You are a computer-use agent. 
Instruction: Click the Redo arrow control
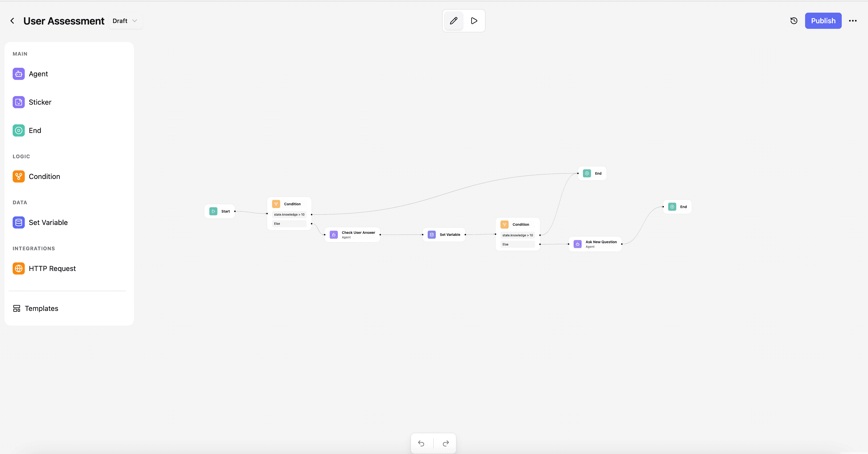pos(445,443)
